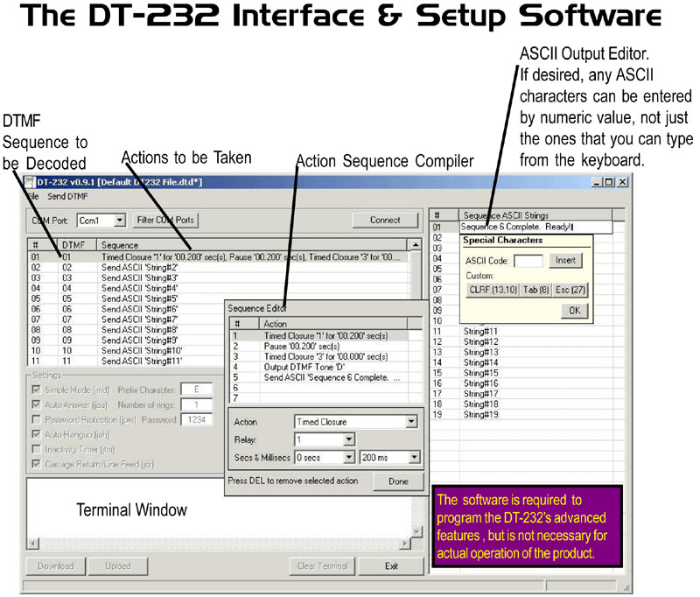Insert the Tab (8) special character

click(535, 290)
